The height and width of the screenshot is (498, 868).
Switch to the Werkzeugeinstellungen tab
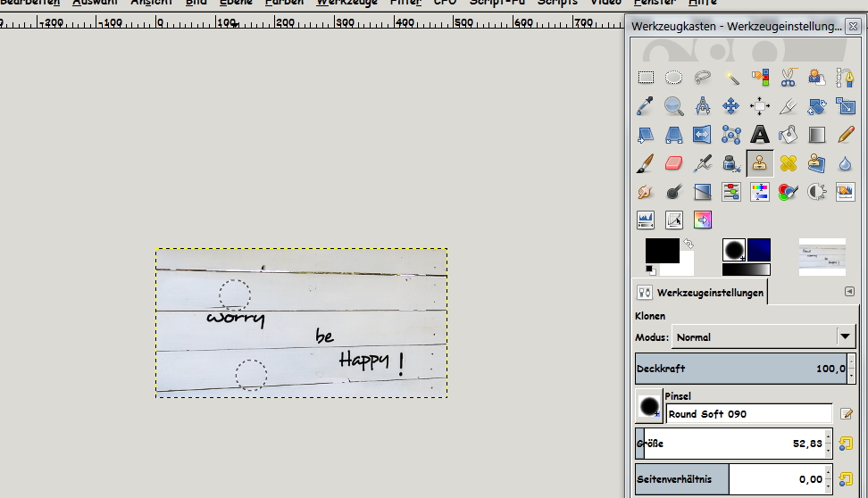pos(701,293)
